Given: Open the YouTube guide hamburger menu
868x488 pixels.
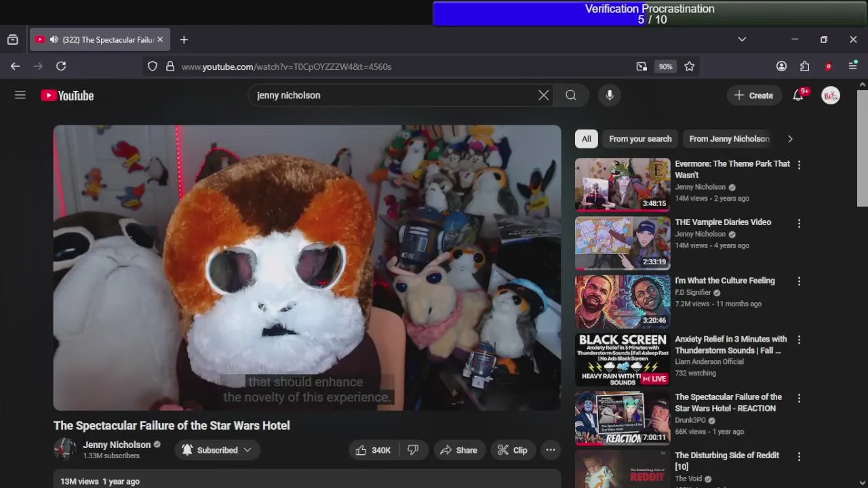Looking at the screenshot, I should (20, 96).
